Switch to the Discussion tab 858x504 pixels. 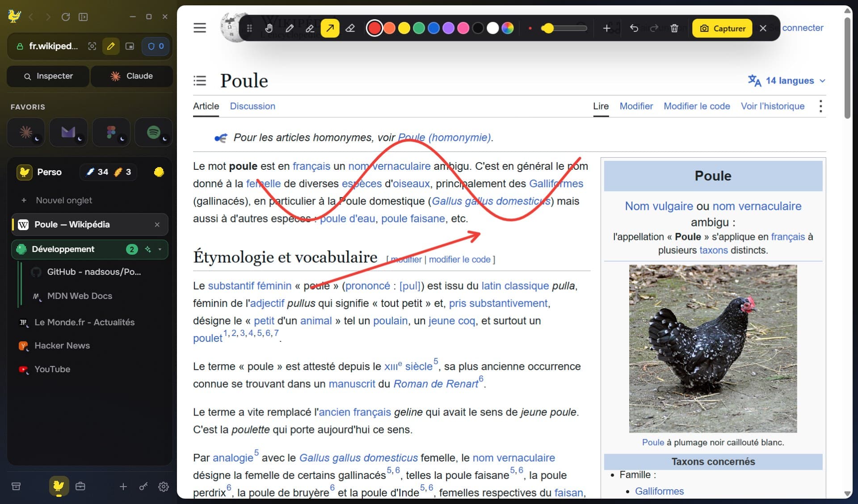pyautogui.click(x=252, y=106)
